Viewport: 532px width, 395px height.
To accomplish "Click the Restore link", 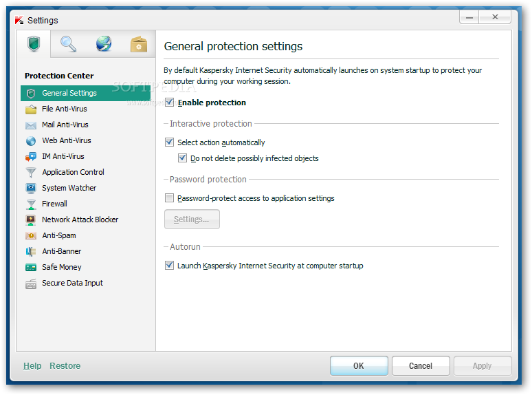I will coord(65,366).
